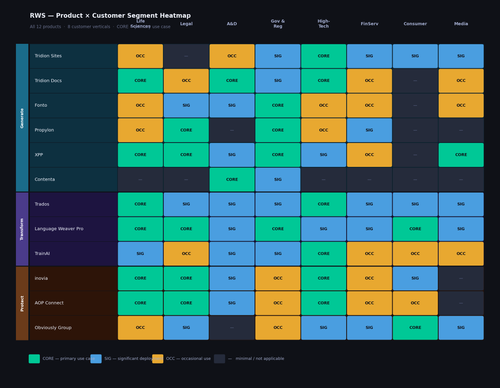Select Propylon FinServ SIG cell
The height and width of the screenshot is (388, 500).
[369, 130]
